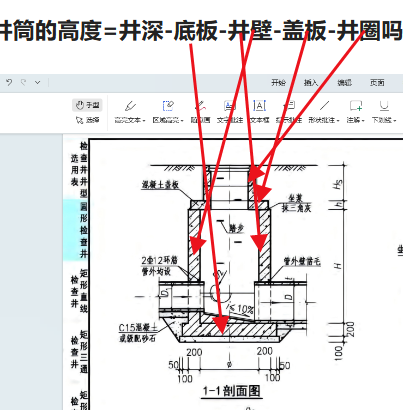
Task: Click the ≤10% slope label
Action: 241,308
